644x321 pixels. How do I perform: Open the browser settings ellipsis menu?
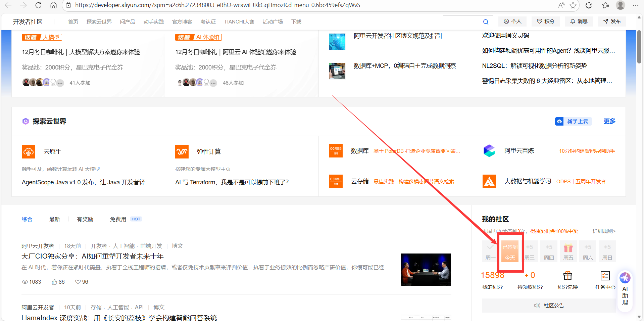coord(636,5)
